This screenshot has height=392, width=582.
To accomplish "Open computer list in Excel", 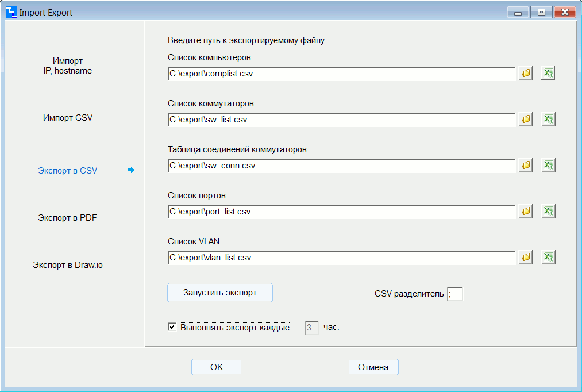I will (x=548, y=74).
